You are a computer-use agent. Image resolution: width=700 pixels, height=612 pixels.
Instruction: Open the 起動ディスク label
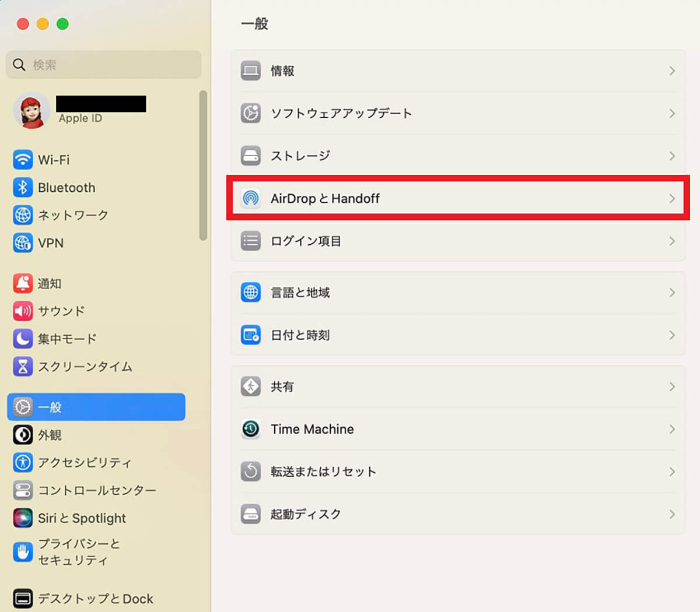click(306, 514)
